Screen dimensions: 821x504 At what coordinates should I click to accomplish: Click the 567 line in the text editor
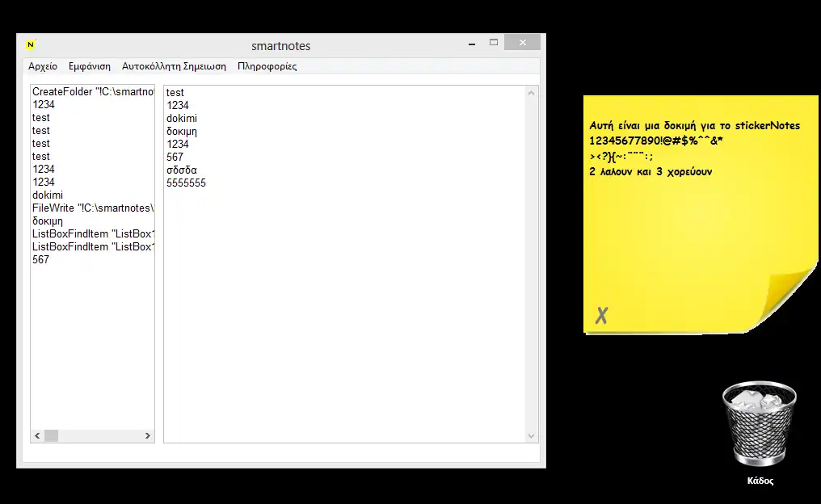click(175, 157)
